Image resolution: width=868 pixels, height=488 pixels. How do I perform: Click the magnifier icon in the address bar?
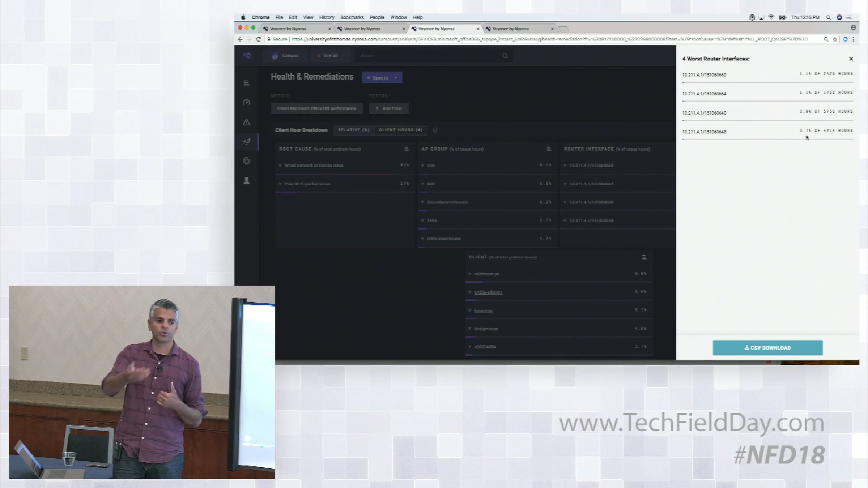coord(826,39)
